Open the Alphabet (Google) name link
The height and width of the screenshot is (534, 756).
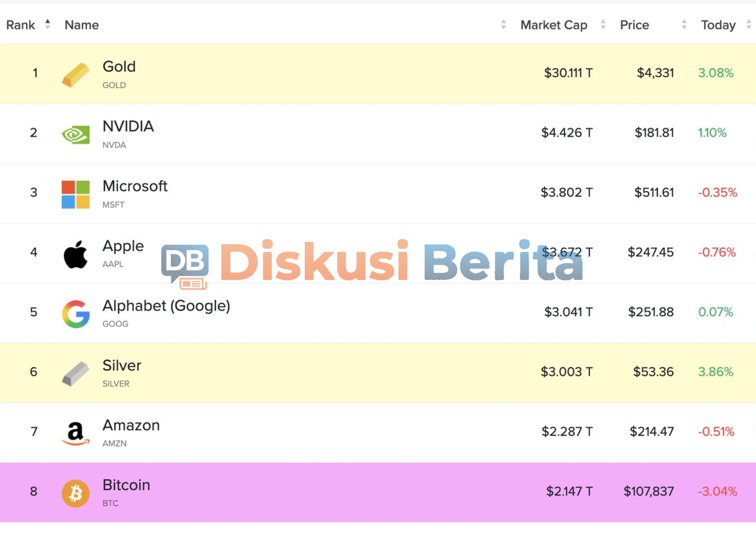pos(166,306)
